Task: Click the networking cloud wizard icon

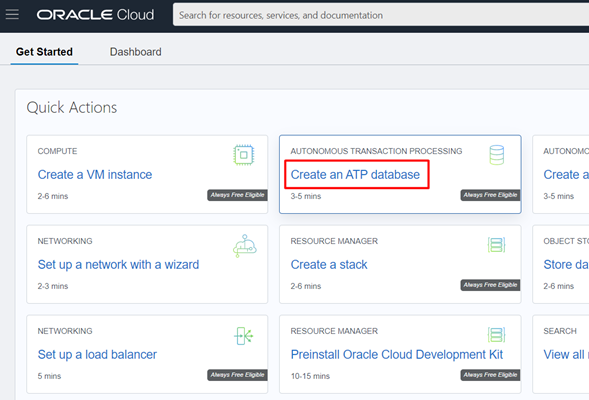Action: tap(245, 246)
